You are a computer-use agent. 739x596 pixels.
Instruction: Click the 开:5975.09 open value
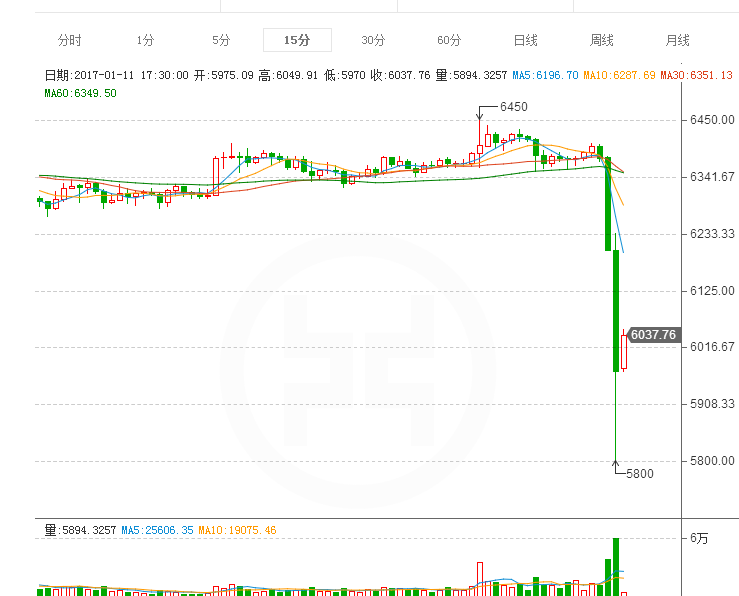tap(224, 75)
